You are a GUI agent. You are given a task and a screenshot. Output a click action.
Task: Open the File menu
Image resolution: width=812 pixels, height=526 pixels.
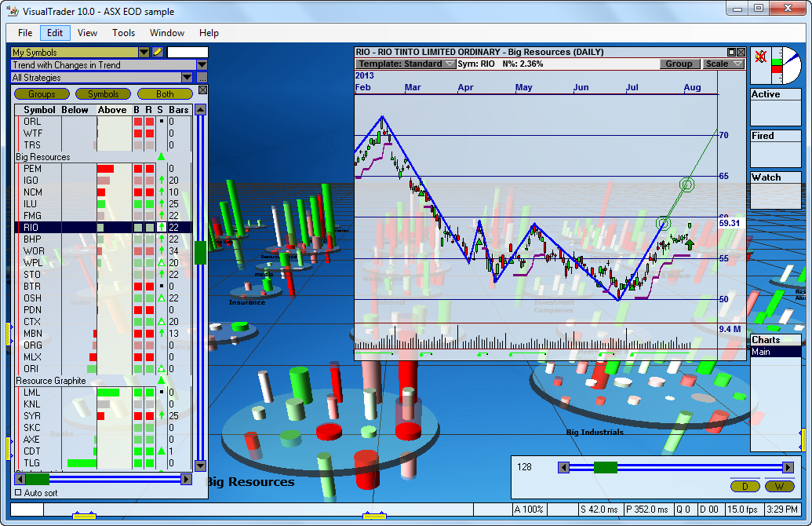pos(25,33)
